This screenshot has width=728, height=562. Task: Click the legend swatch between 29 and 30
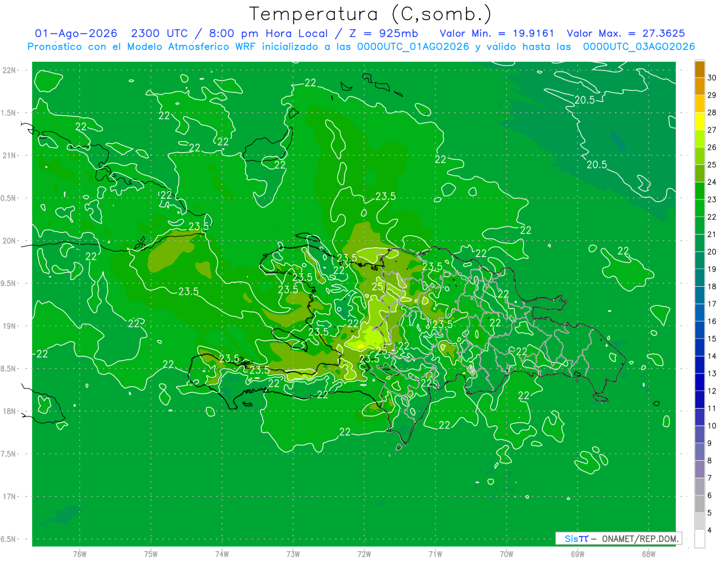pyautogui.click(x=699, y=86)
